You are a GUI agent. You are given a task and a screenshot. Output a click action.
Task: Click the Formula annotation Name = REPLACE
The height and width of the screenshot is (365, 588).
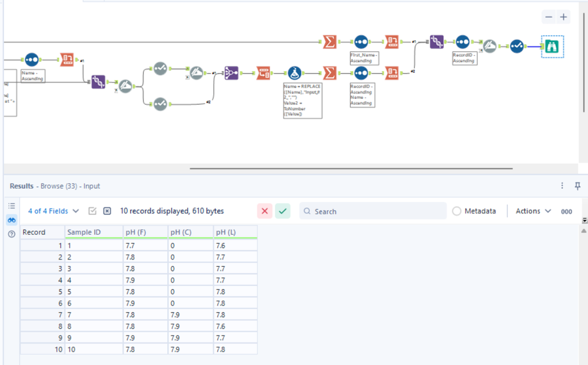coord(303,101)
